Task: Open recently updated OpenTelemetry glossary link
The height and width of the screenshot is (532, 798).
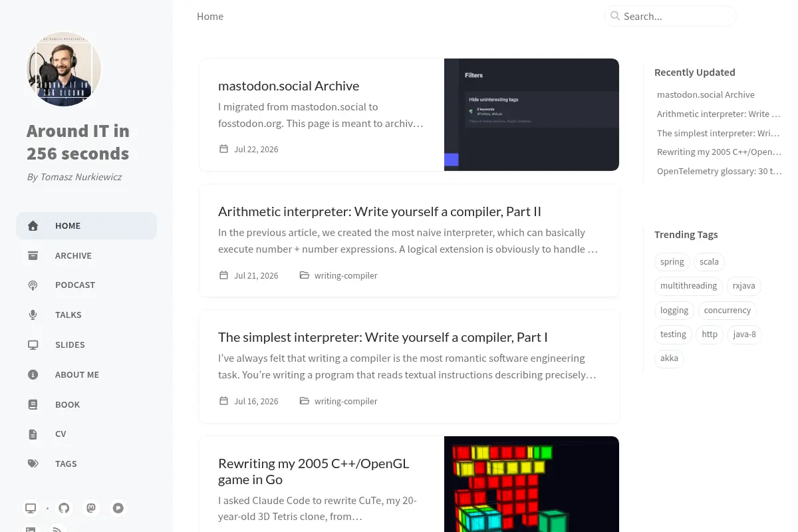Action: pyautogui.click(x=719, y=171)
